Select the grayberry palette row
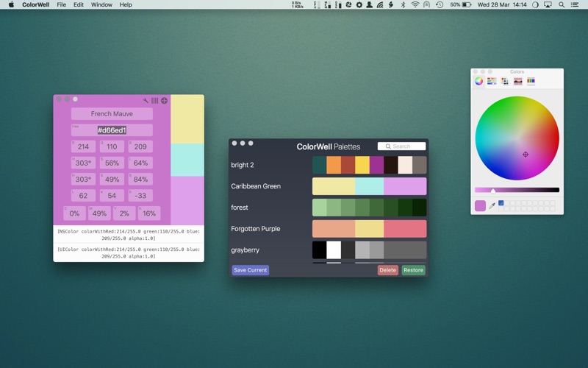 click(x=329, y=250)
